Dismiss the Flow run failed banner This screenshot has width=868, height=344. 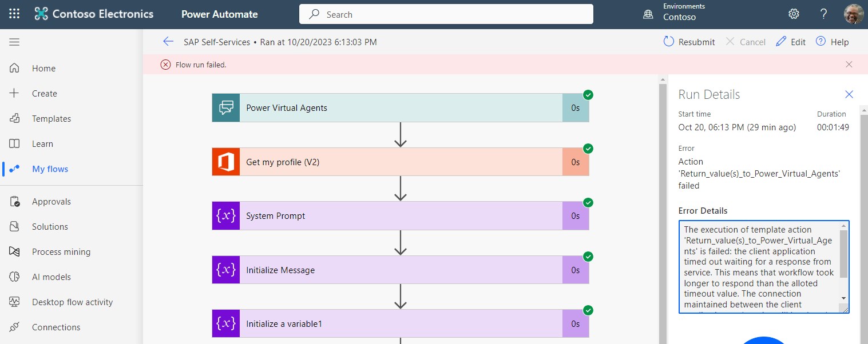pos(849,65)
